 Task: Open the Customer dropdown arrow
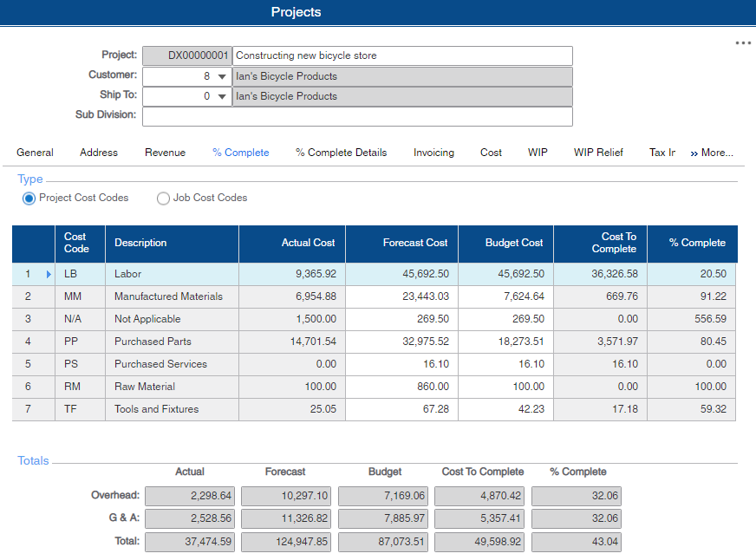pyautogui.click(x=222, y=77)
